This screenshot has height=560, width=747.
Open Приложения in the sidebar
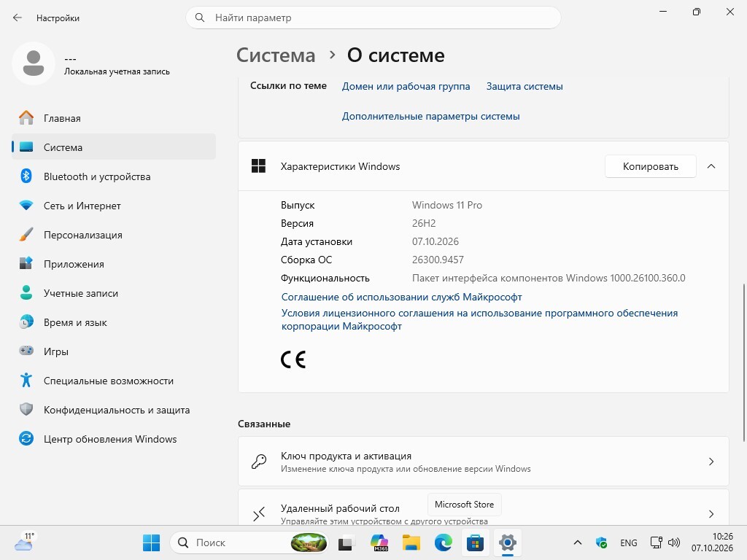[113, 264]
